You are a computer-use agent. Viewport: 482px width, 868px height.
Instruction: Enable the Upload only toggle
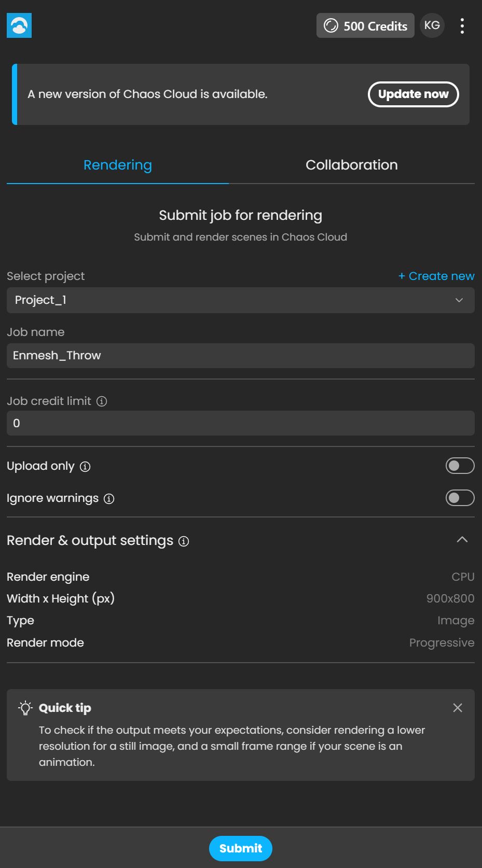[x=460, y=466]
